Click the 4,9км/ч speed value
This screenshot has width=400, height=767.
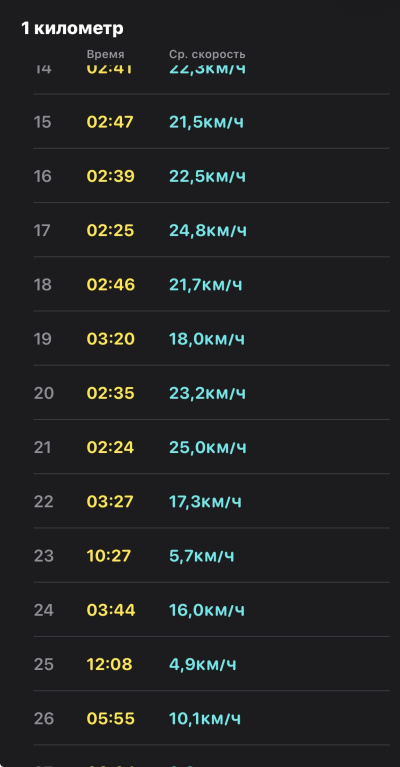pos(202,665)
